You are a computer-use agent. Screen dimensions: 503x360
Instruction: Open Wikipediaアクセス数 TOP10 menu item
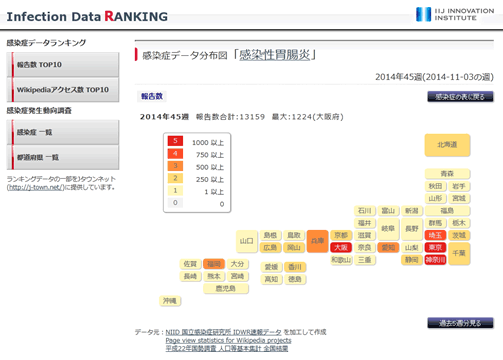point(63,90)
